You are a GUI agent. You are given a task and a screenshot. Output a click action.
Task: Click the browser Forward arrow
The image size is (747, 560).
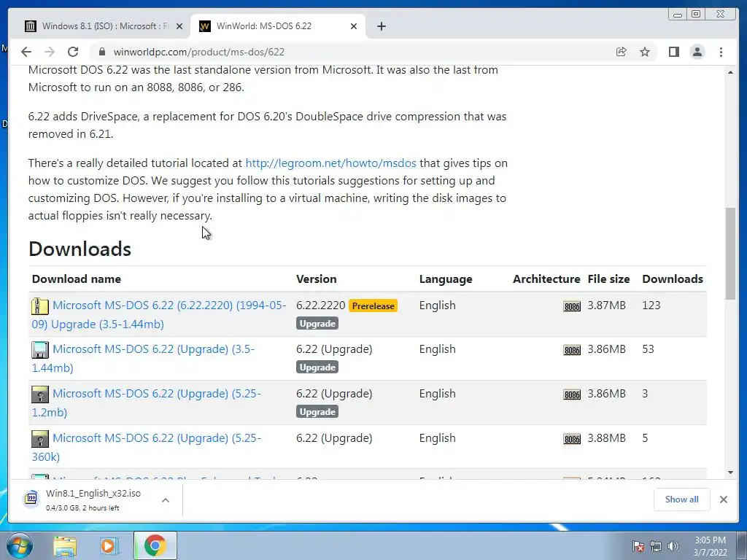(x=50, y=52)
